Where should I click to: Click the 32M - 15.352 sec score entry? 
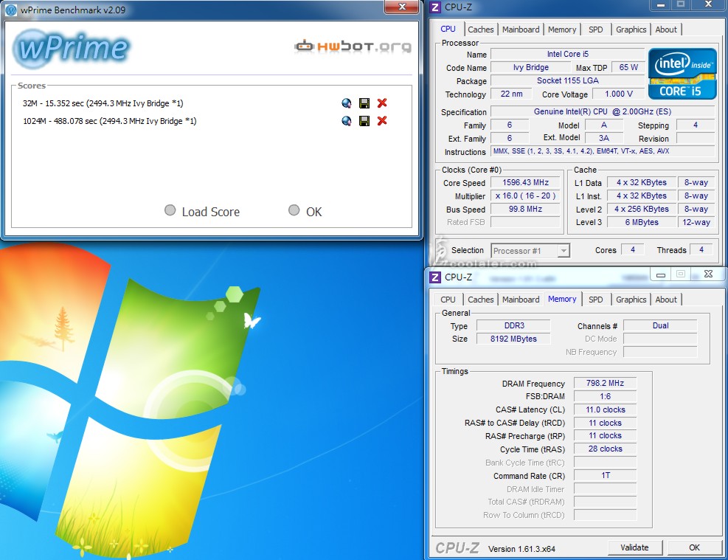coord(103,103)
